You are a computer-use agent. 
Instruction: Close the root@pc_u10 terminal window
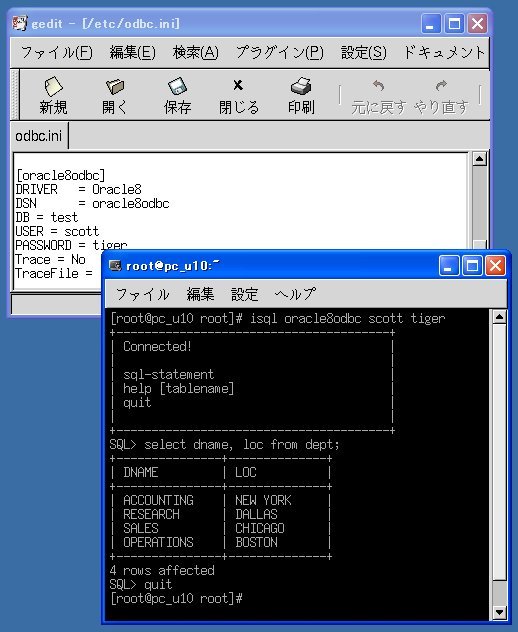click(495, 266)
